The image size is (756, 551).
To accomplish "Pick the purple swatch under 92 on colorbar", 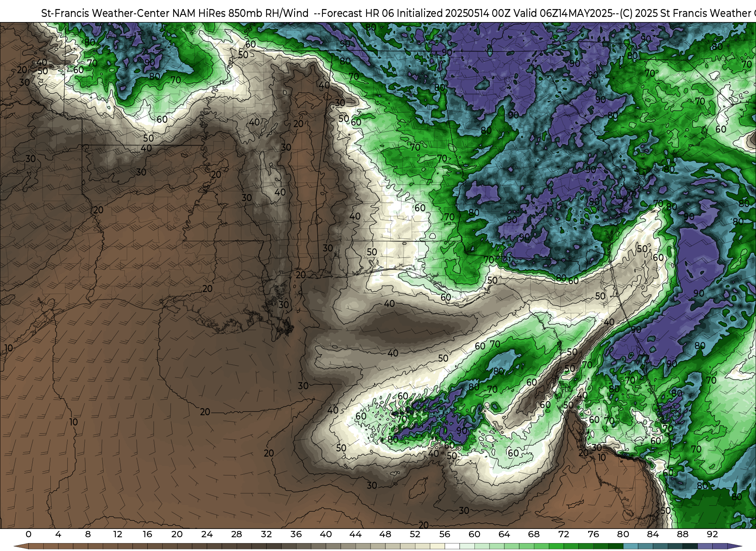I will [x=719, y=546].
